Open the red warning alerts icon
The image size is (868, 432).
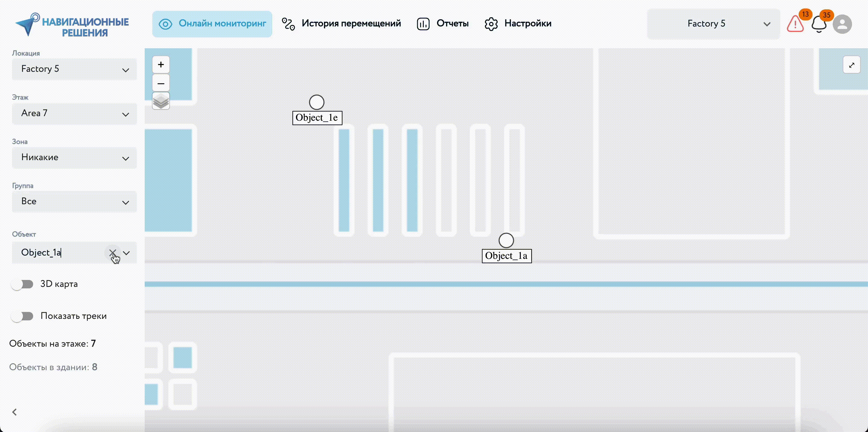pyautogui.click(x=795, y=24)
